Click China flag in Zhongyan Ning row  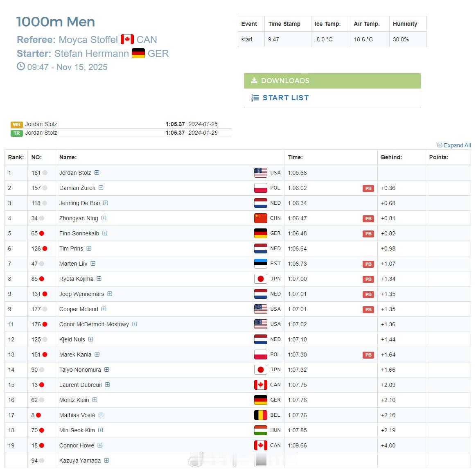click(260, 218)
